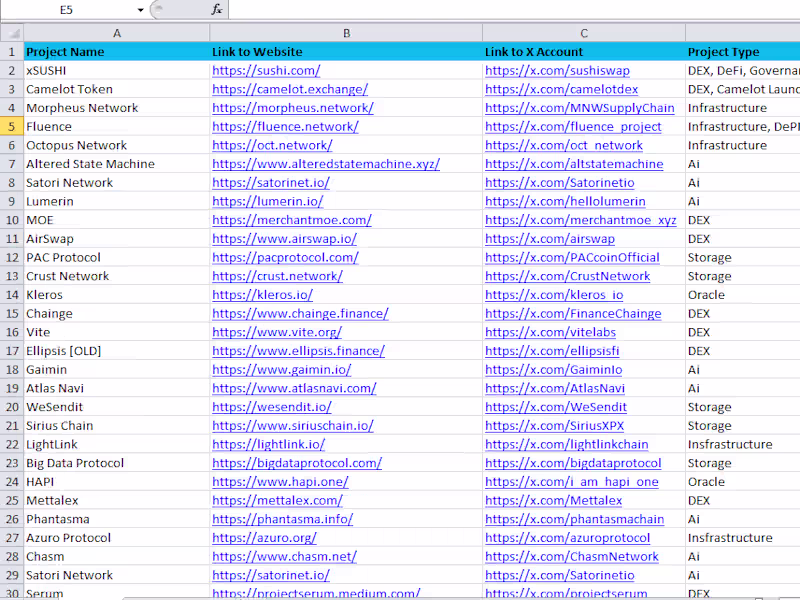Open the https://www.airswap.io/ link
This screenshot has width=800, height=600.
[284, 239]
